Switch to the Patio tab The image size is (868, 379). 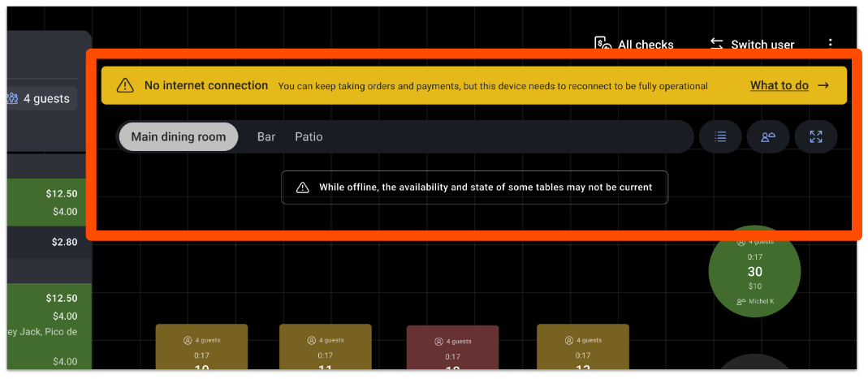pyautogui.click(x=309, y=136)
